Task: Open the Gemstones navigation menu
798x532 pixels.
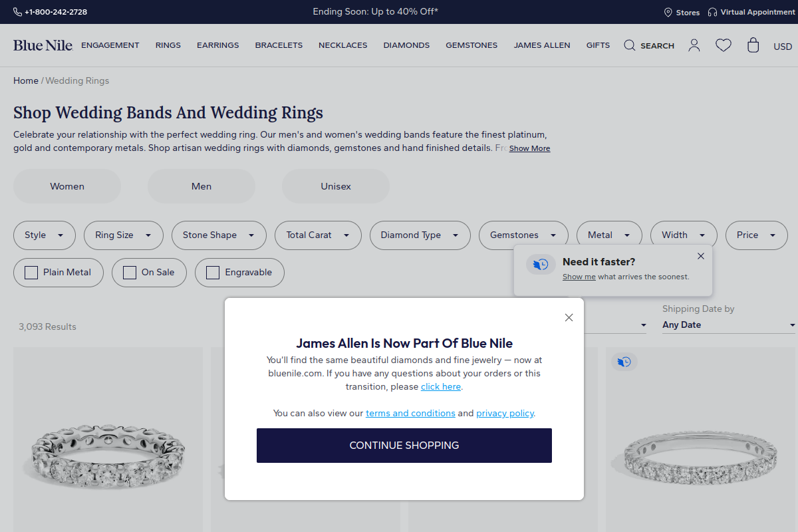Action: click(471, 45)
